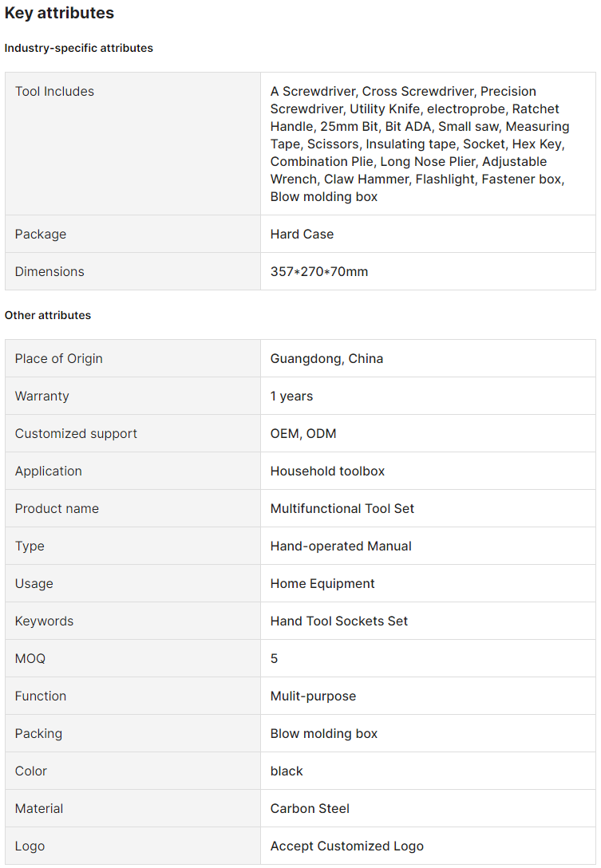Click the tool list description text
Screen dimensions: 601x868
tap(420, 144)
